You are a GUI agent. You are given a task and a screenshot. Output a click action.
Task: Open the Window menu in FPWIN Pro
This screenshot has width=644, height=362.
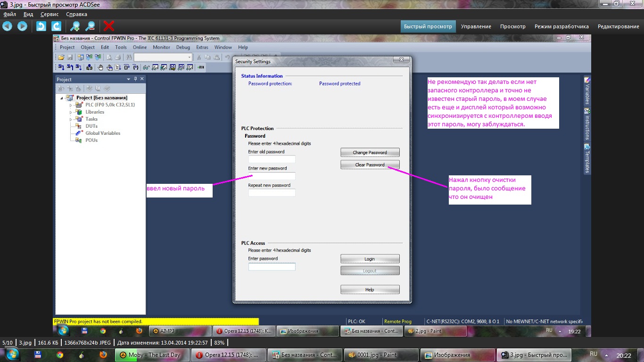pyautogui.click(x=223, y=47)
